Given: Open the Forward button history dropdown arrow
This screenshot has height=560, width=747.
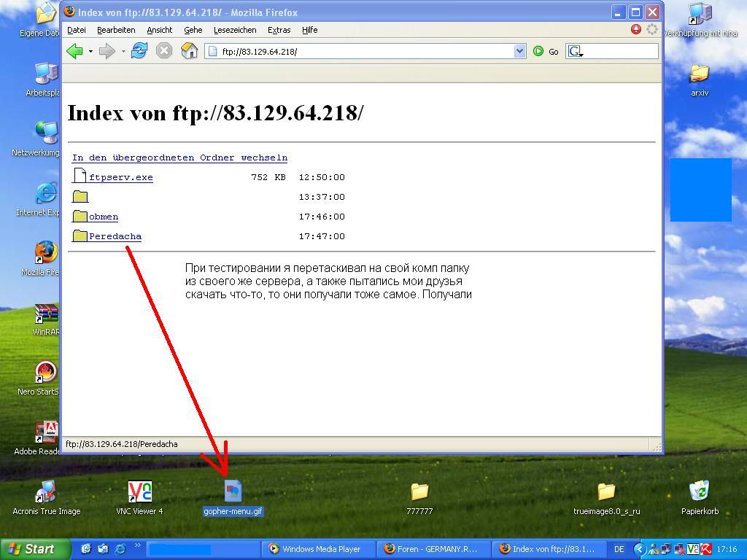Looking at the screenshot, I should (123, 51).
